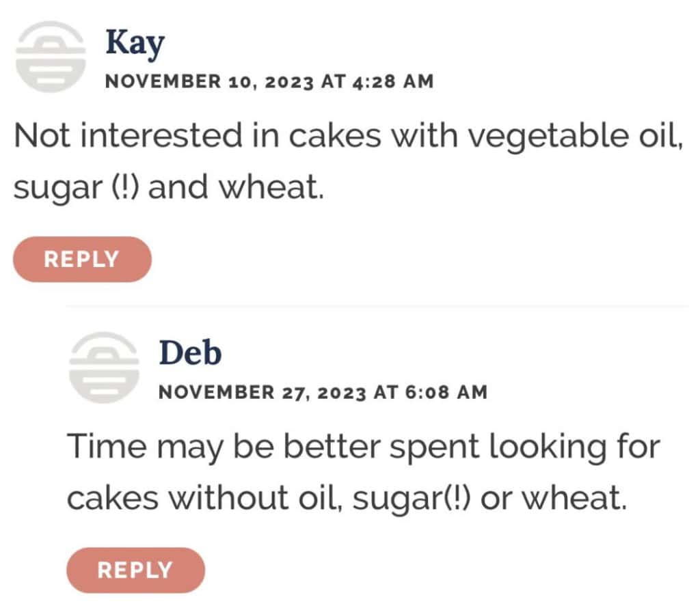This screenshot has width=700, height=610.
Task: Click the word "cakes" in Kay's comment
Action: tap(334, 137)
